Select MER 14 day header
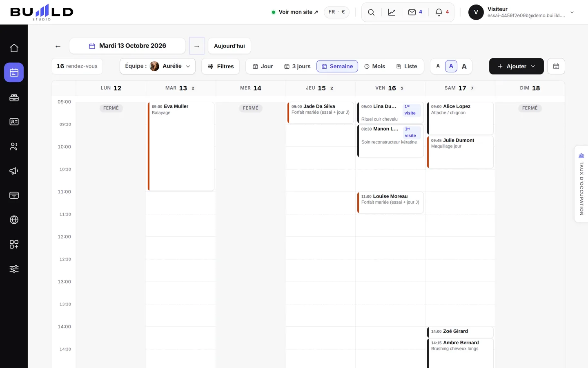 pos(251,88)
